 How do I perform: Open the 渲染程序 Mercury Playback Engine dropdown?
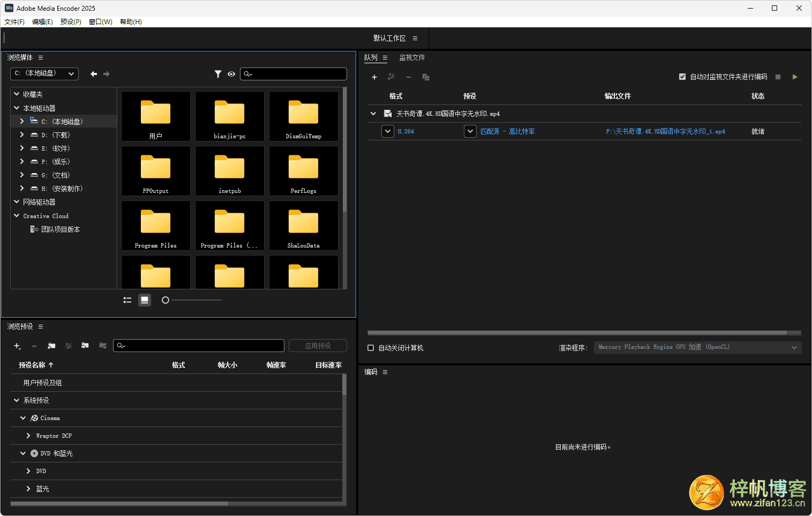(x=697, y=347)
